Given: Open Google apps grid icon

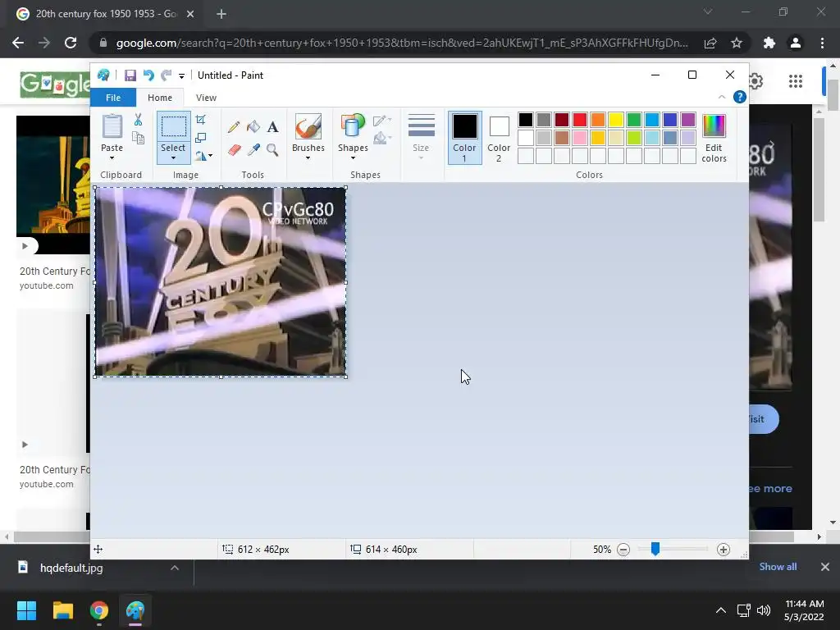Looking at the screenshot, I should [x=796, y=81].
